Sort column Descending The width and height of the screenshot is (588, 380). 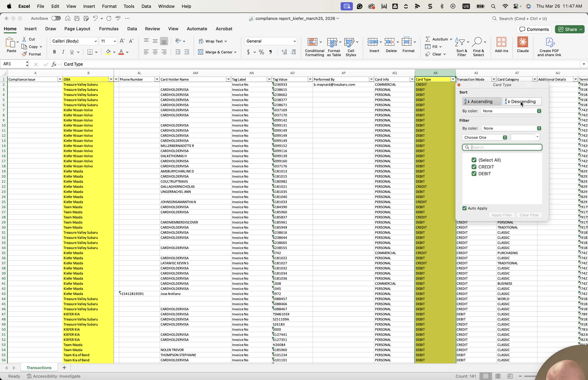pyautogui.click(x=522, y=101)
